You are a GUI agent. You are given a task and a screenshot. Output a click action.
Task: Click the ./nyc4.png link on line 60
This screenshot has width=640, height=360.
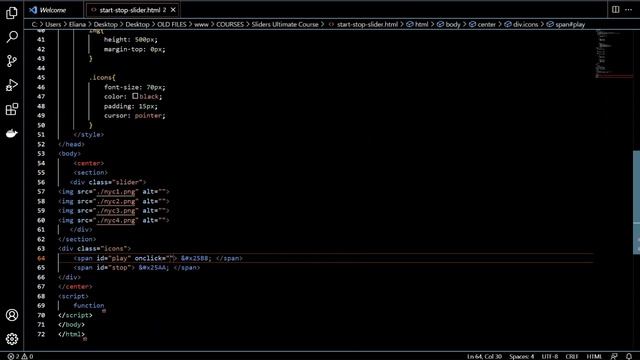[116, 220]
